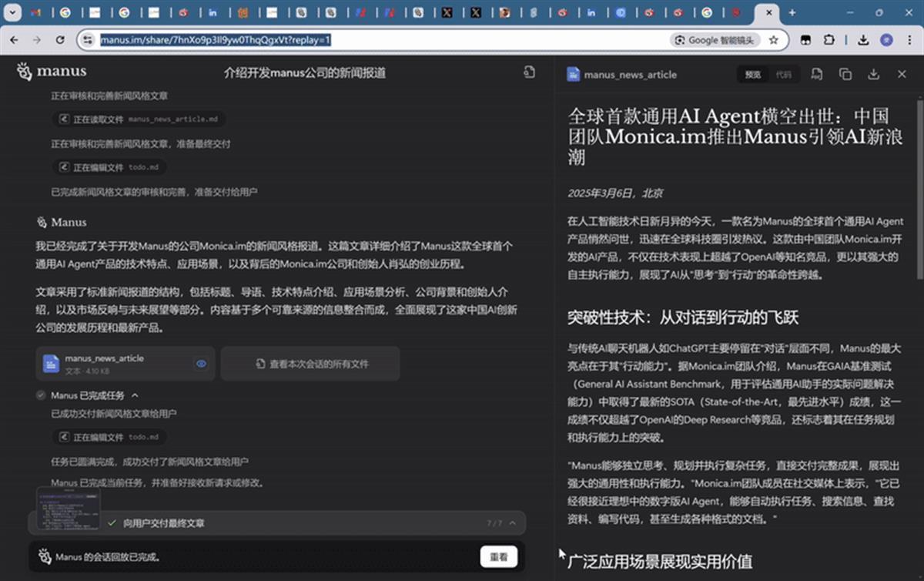Image resolution: width=924 pixels, height=581 pixels.
Task: Click the terminal thumbnail above the progress bar
Action: pyautogui.click(x=68, y=507)
